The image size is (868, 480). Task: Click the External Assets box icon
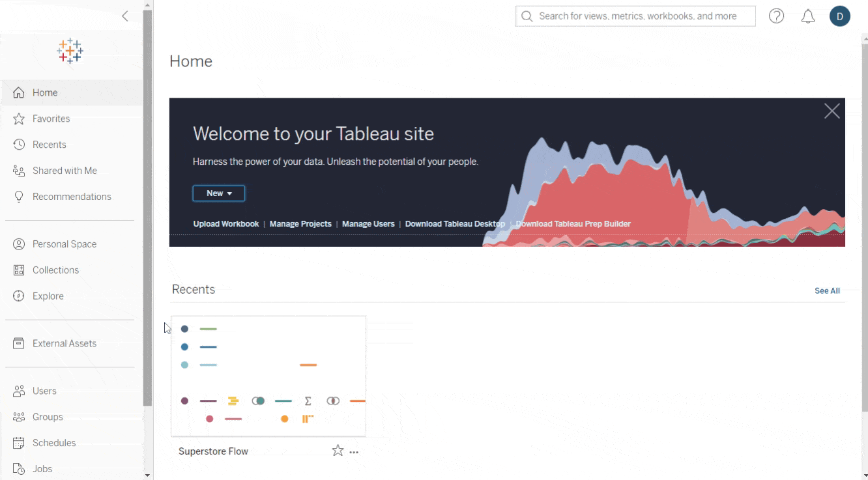coord(19,343)
